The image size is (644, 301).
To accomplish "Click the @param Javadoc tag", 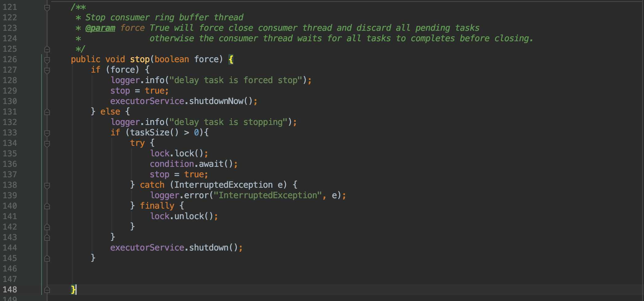I will [100, 28].
